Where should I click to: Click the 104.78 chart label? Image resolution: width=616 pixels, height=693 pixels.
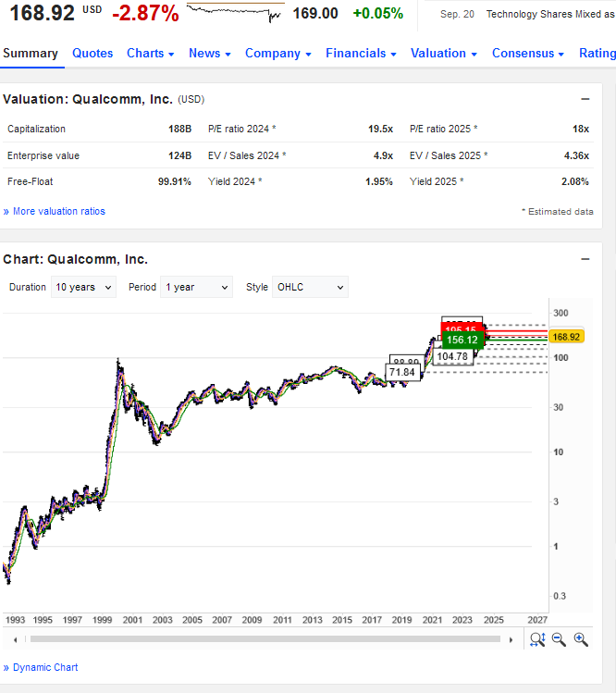tap(452, 356)
